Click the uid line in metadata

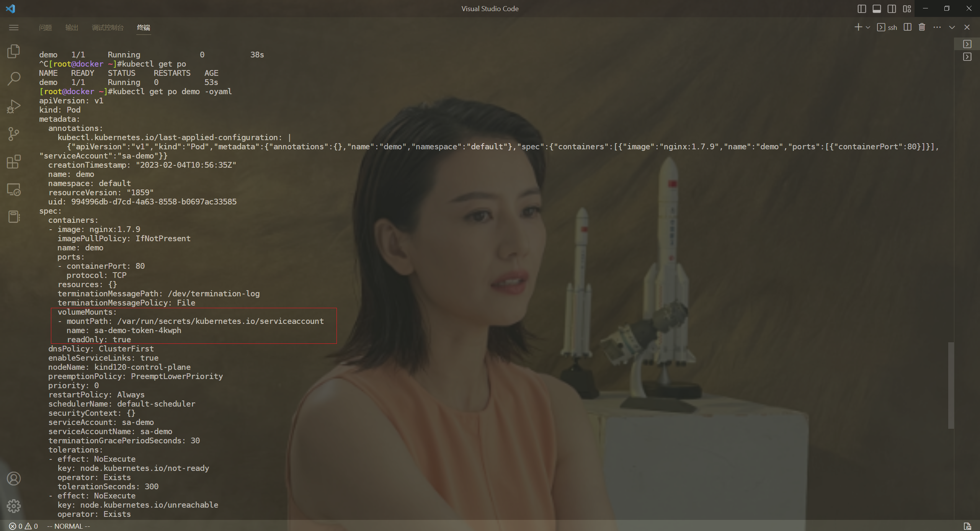(x=142, y=202)
